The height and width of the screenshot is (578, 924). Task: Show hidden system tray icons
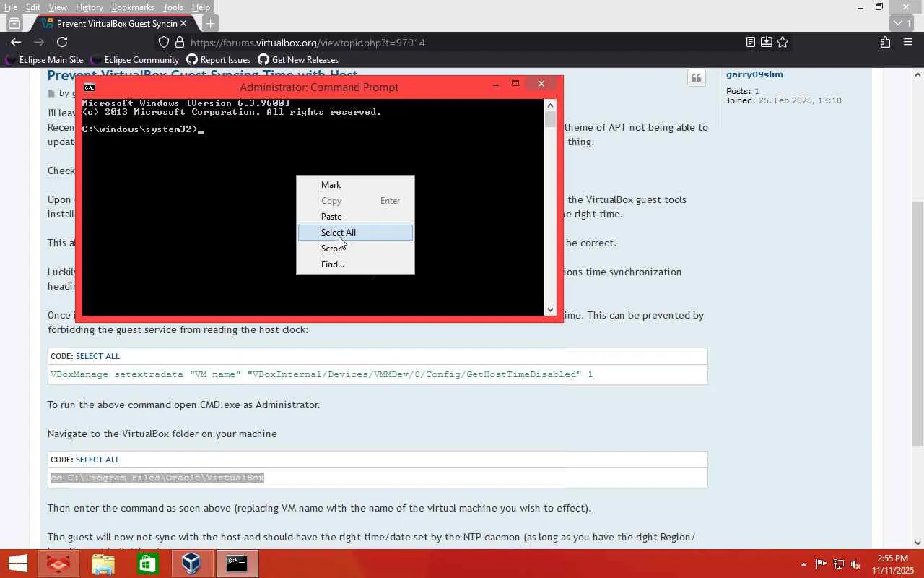[x=803, y=564]
